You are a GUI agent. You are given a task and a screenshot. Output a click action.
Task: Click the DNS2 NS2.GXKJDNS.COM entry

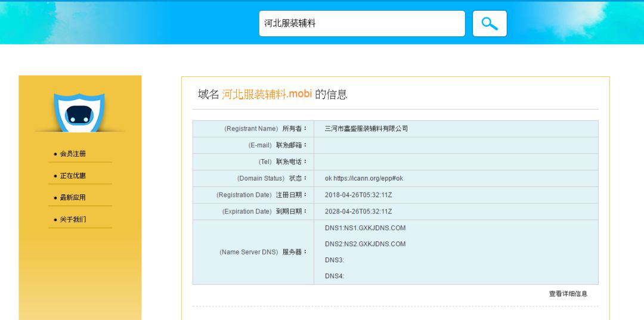[365, 244]
